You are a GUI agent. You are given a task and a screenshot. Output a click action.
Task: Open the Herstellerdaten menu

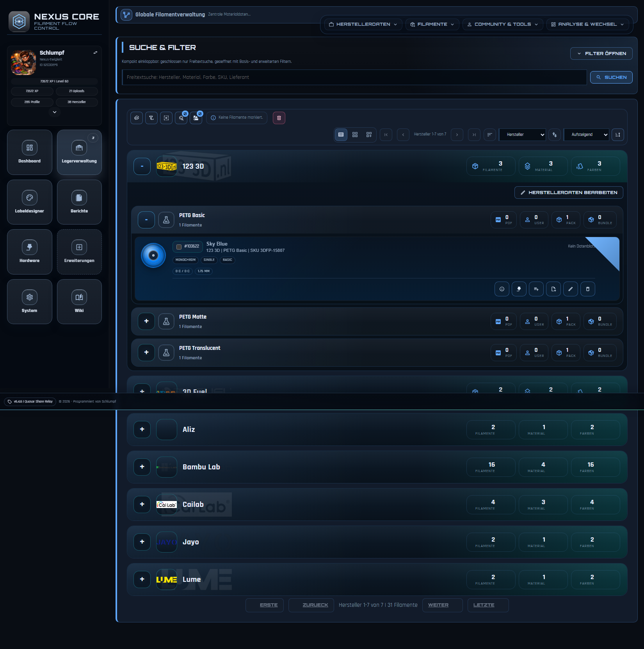pyautogui.click(x=363, y=24)
